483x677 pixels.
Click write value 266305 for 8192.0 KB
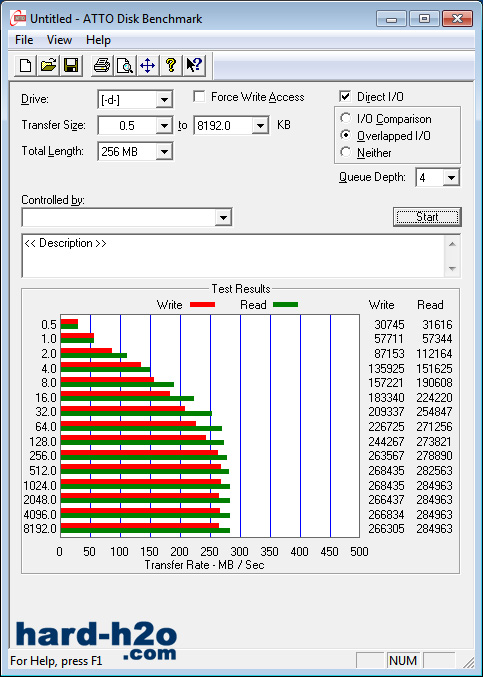pos(386,529)
